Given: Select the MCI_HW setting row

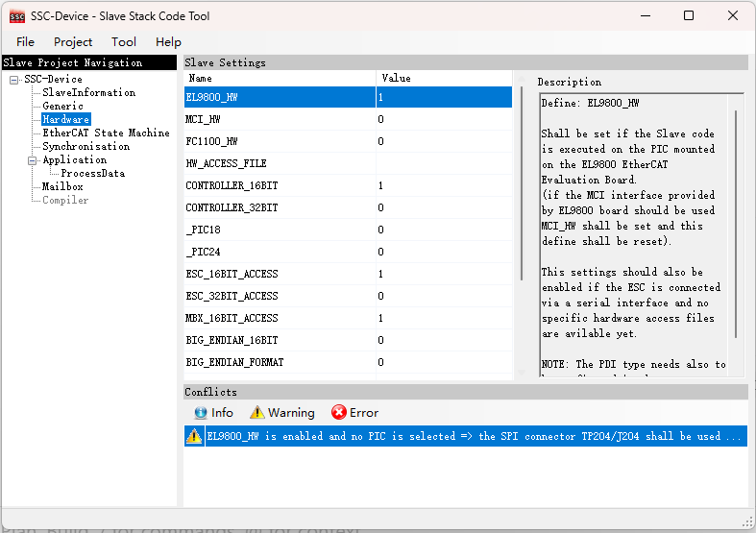Looking at the screenshot, I should pyautogui.click(x=348, y=119).
